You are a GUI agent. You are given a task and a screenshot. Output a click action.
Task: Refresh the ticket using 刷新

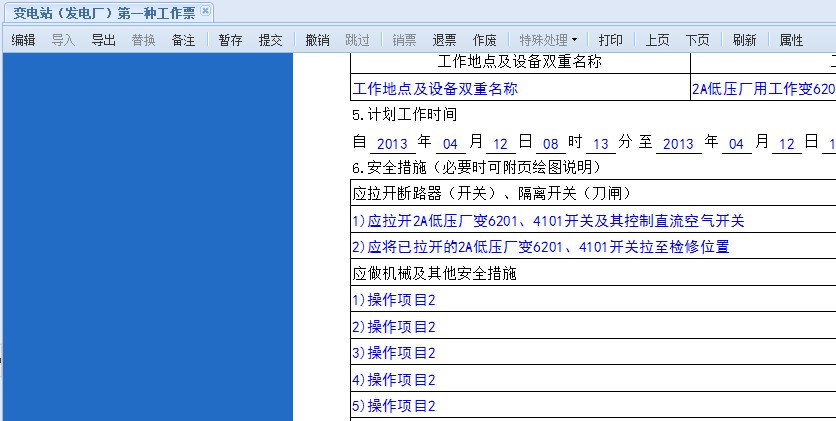point(744,40)
